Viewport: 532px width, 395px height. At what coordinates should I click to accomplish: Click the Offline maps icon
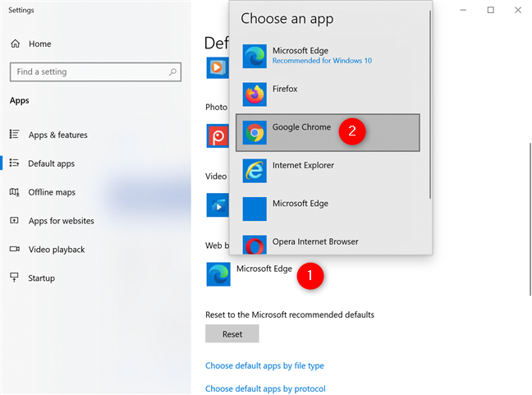(14, 192)
